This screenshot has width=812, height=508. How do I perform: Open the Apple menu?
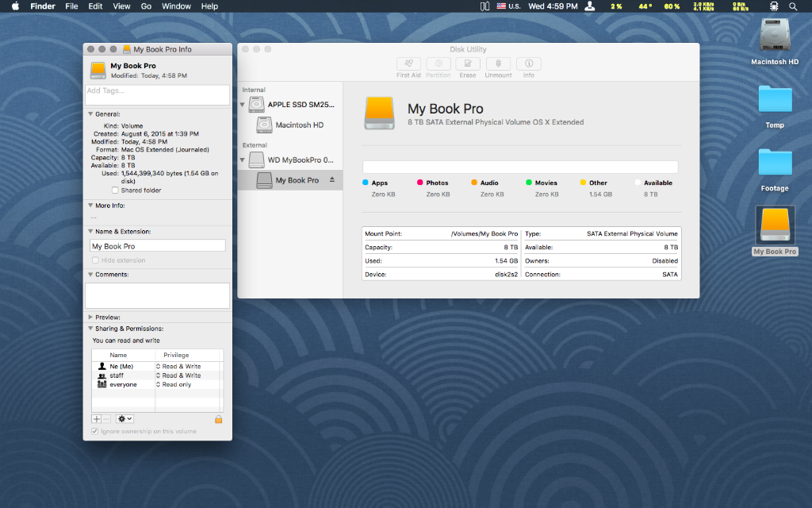(16, 6)
